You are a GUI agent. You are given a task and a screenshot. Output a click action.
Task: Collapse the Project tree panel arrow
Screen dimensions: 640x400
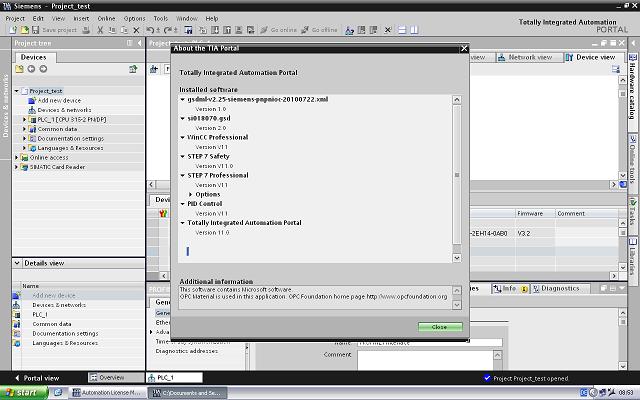(138, 43)
